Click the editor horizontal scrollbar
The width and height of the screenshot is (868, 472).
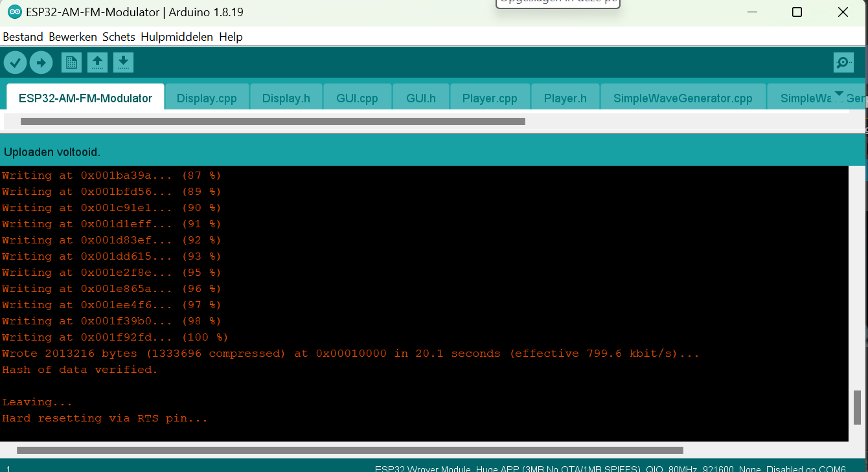click(x=273, y=121)
